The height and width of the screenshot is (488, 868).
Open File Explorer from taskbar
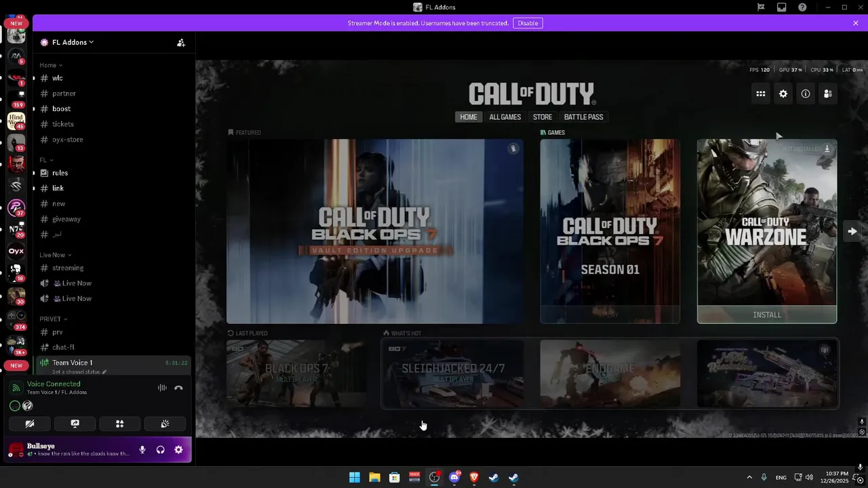coord(374,477)
